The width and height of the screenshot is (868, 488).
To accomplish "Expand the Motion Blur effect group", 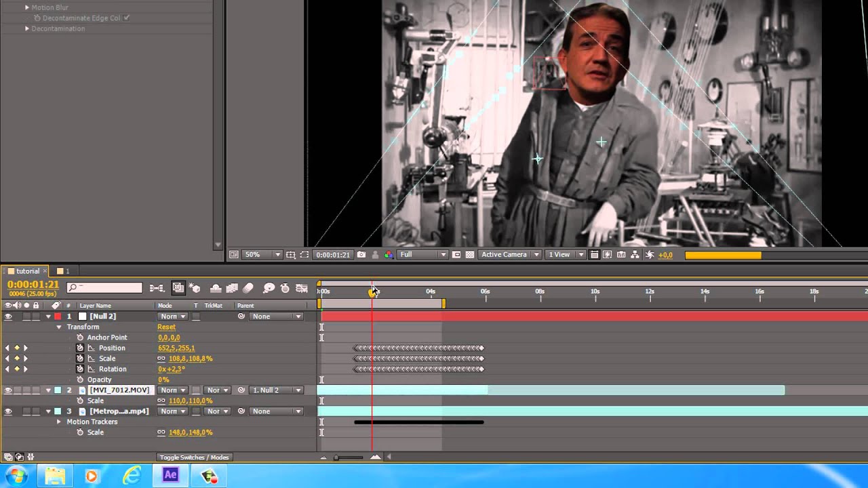I will (x=26, y=7).
